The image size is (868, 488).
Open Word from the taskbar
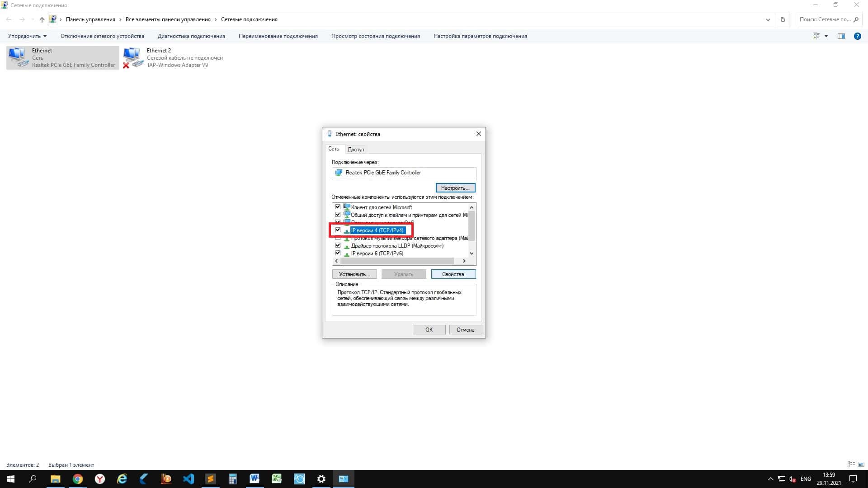point(255,479)
